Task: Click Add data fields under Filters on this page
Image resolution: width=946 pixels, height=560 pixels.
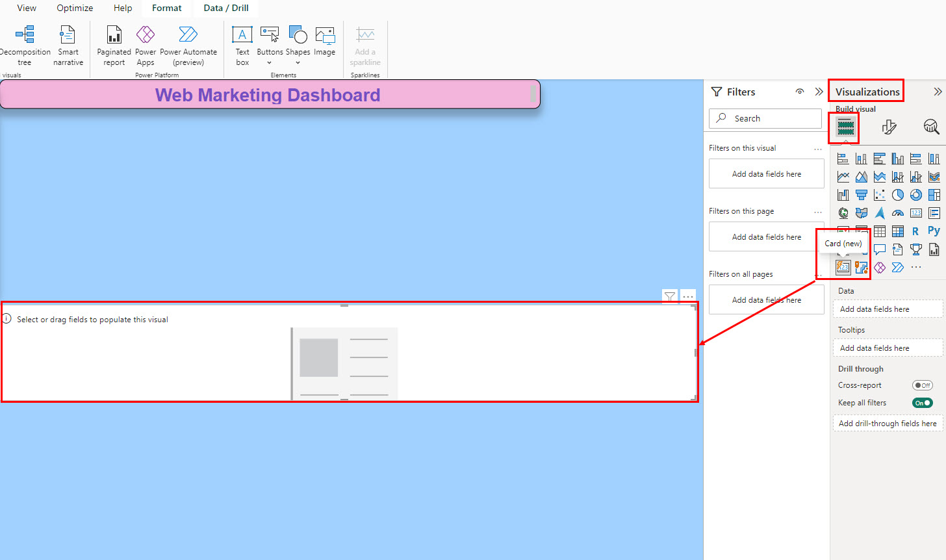Action: (767, 237)
